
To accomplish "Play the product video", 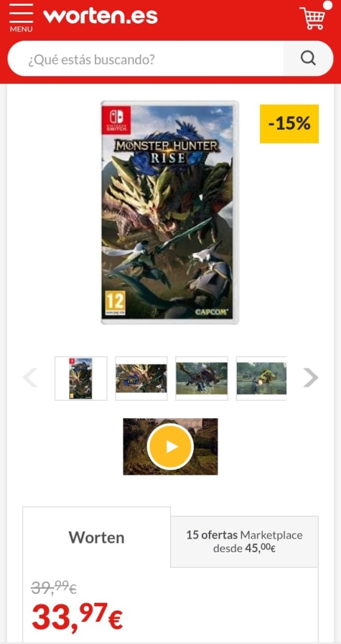I will pyautogui.click(x=170, y=447).
